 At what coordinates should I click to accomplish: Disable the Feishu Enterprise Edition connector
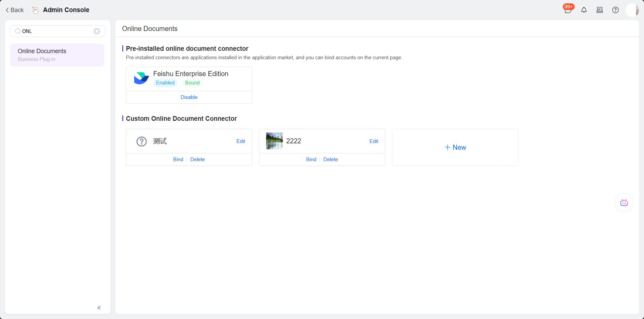coord(189,97)
